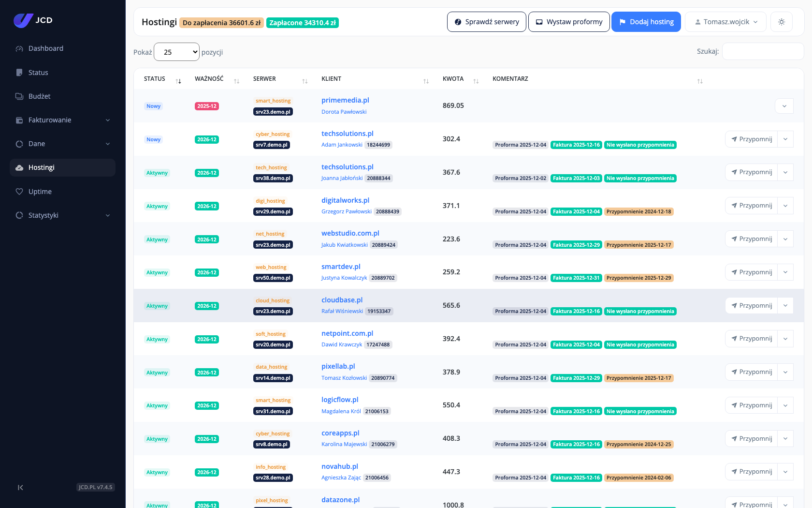Open the Tomasz.wojcik user dropdown
The image size is (812, 508).
[725, 22]
